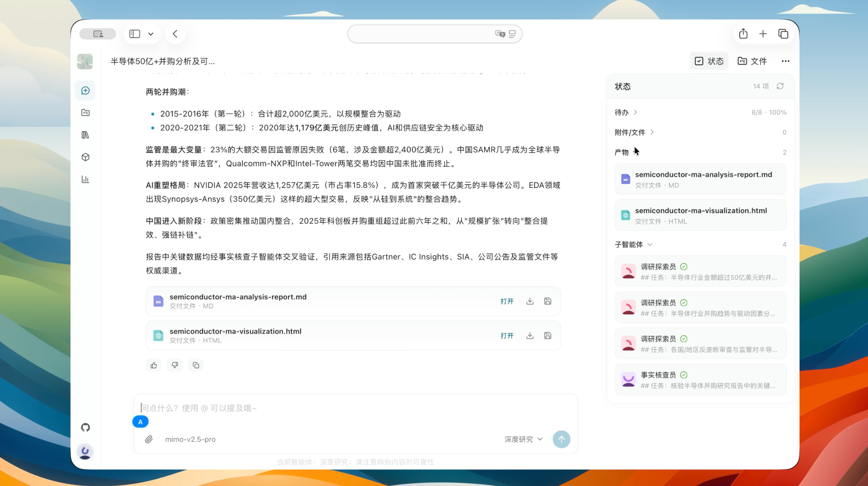Image resolution: width=868 pixels, height=486 pixels.
Task: Click the share icon in the toolbar
Action: [743, 34]
